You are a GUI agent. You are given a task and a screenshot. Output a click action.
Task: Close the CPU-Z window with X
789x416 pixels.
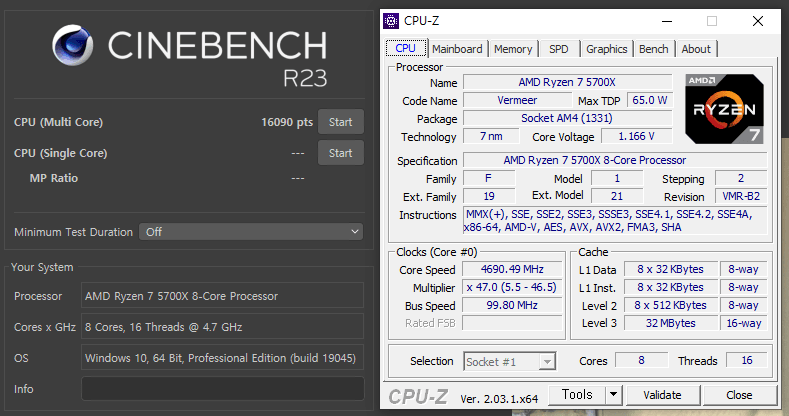click(x=757, y=21)
